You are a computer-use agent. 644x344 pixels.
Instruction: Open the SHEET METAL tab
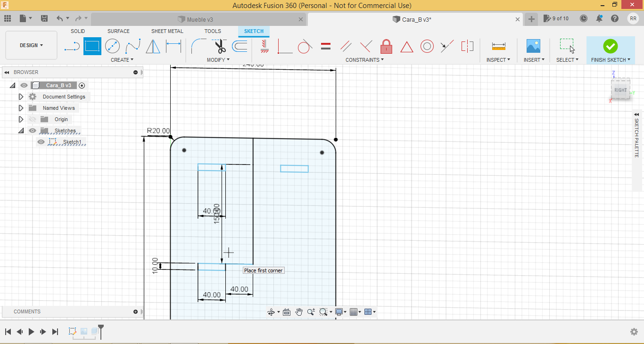tap(167, 31)
